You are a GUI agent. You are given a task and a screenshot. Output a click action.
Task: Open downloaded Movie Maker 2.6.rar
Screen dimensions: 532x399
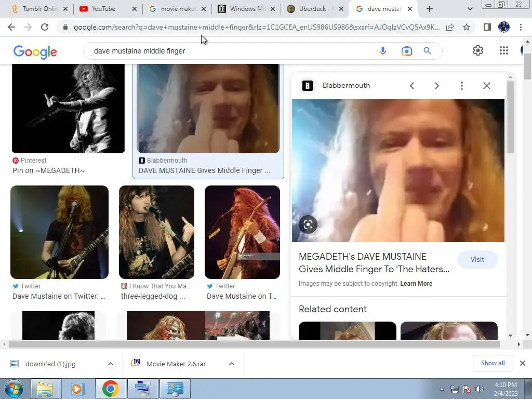coord(176,364)
